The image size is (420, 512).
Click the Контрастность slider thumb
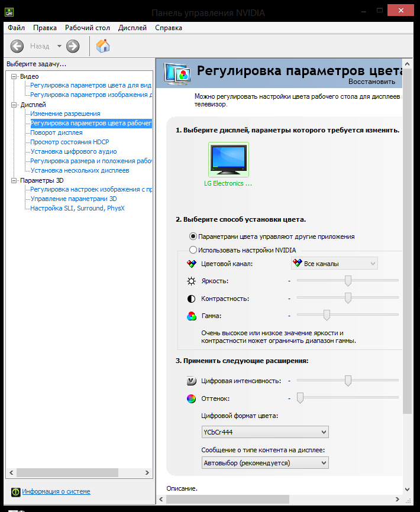click(348, 298)
